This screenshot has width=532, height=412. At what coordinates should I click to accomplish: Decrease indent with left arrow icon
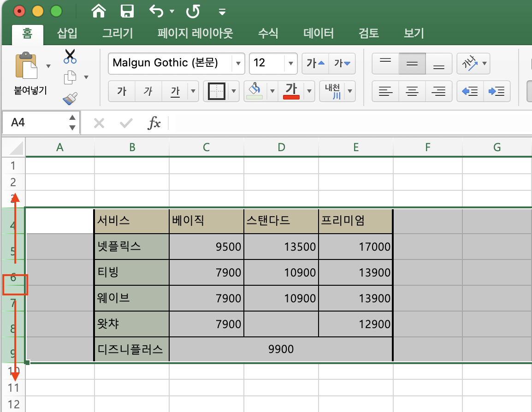click(x=470, y=91)
